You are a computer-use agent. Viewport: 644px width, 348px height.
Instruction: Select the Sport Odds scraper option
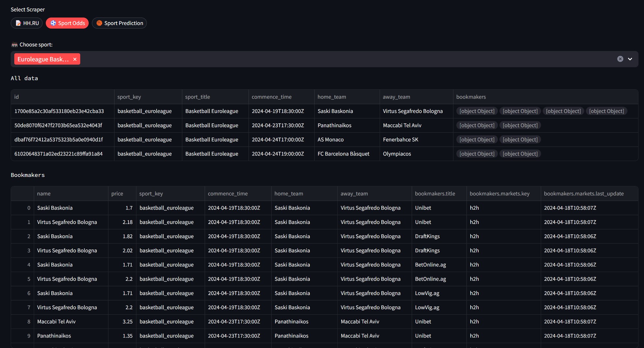point(67,23)
